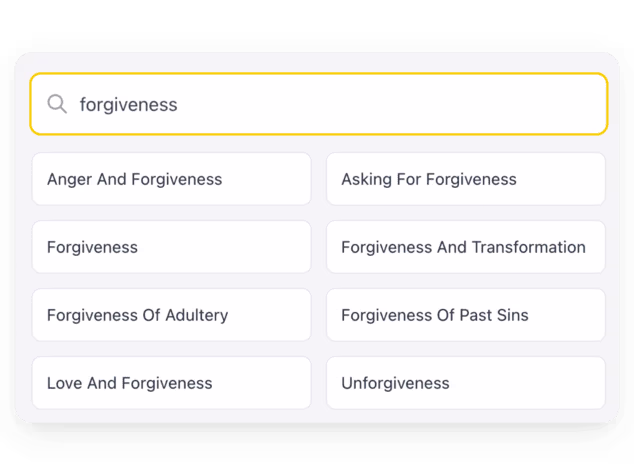
Task: Click the top-right search result
Action: 465,179
